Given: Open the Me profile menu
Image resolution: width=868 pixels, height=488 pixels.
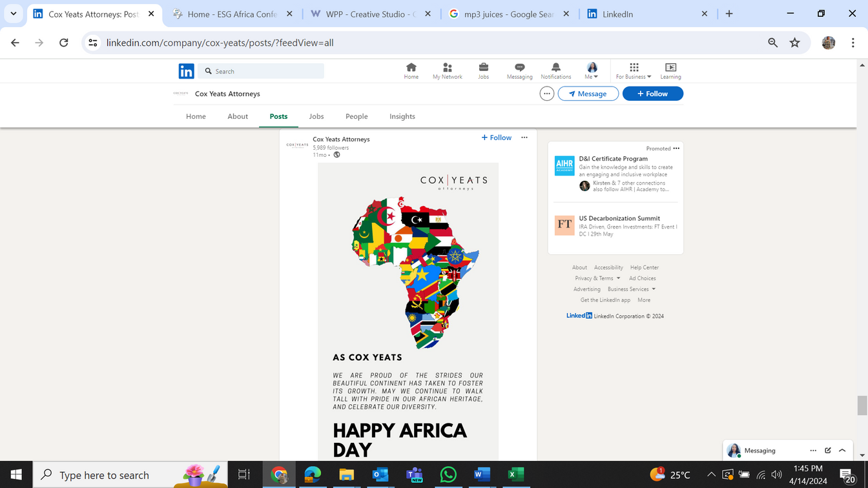Looking at the screenshot, I should [592, 71].
